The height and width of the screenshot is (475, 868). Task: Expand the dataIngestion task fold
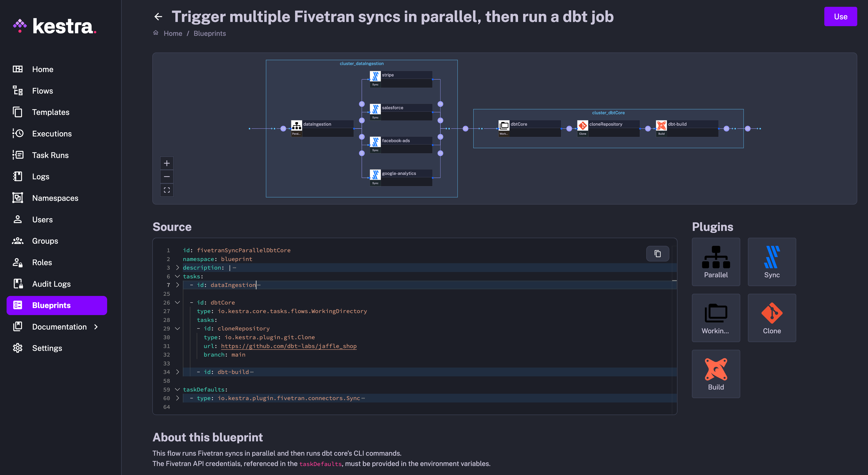178,285
